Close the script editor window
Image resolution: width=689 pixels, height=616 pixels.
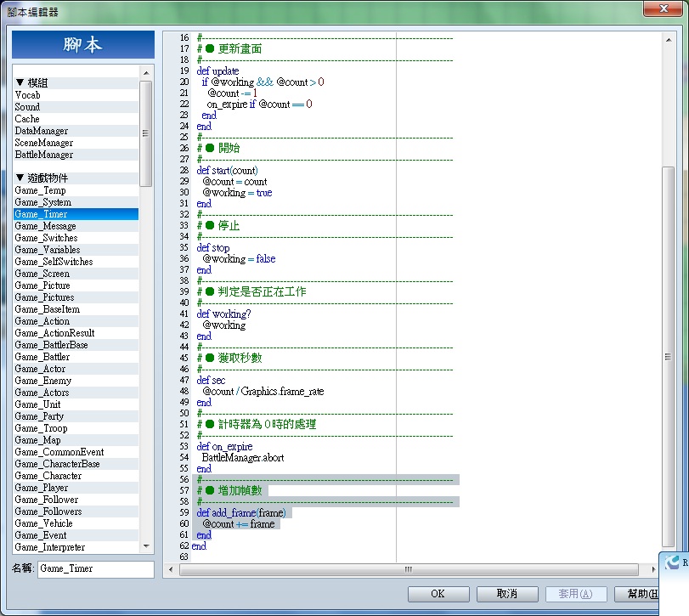664,8
